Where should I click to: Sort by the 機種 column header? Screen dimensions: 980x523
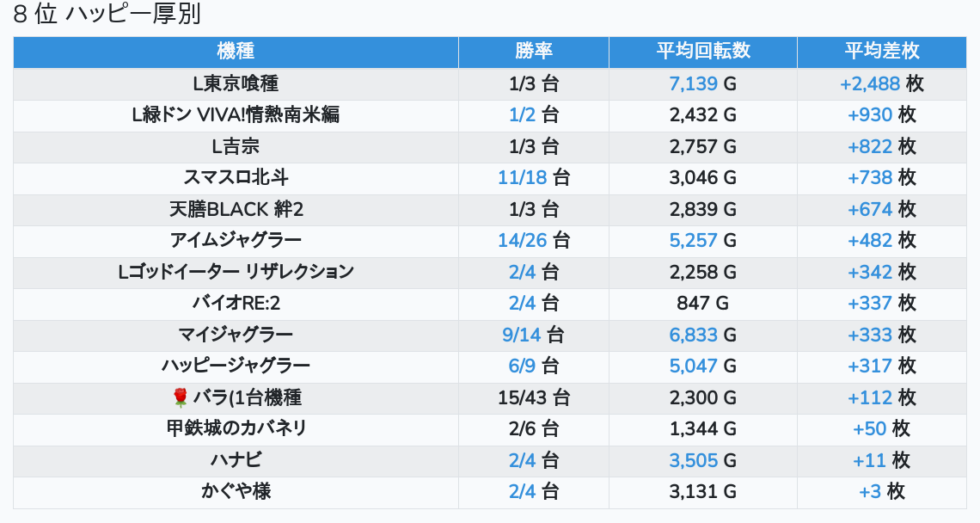(x=236, y=52)
